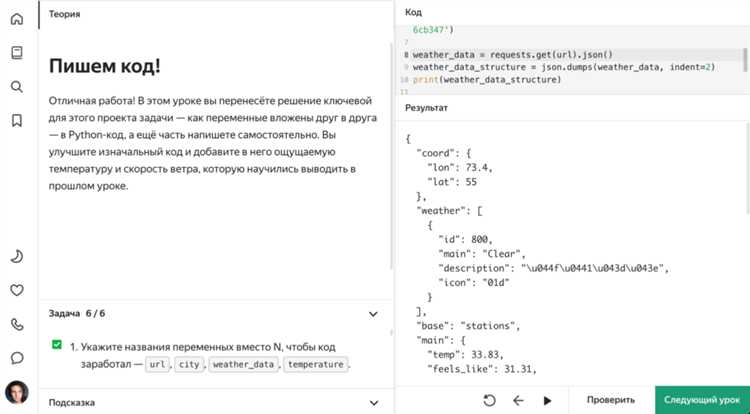Click the "base": "stations" output line

pyautogui.click(x=468, y=326)
